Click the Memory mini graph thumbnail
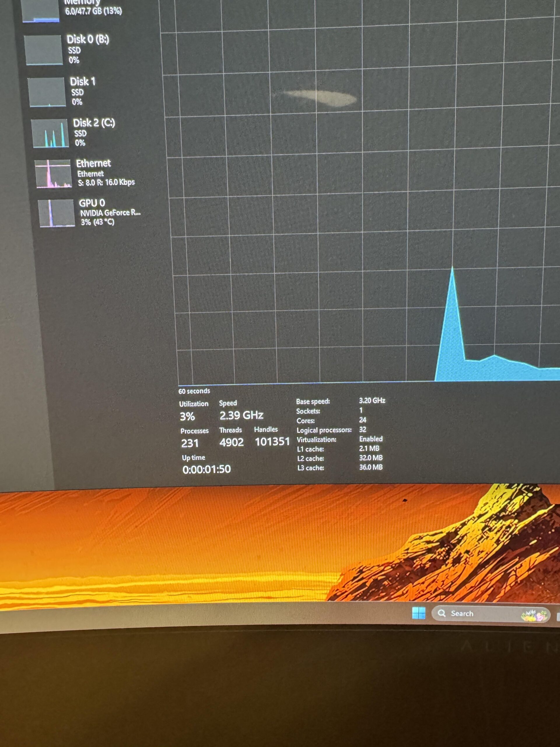This screenshot has width=560, height=747. pyautogui.click(x=41, y=11)
